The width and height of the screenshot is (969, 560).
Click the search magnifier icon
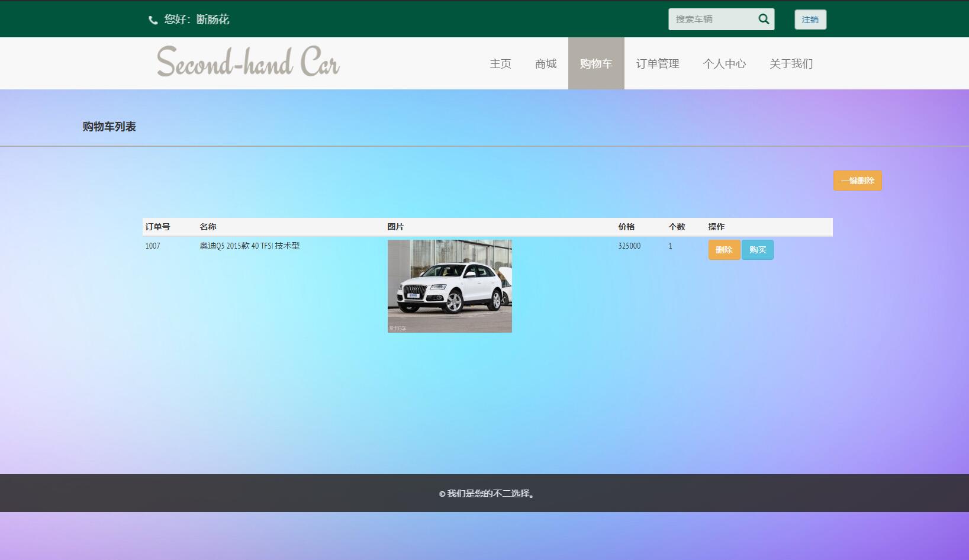point(764,18)
